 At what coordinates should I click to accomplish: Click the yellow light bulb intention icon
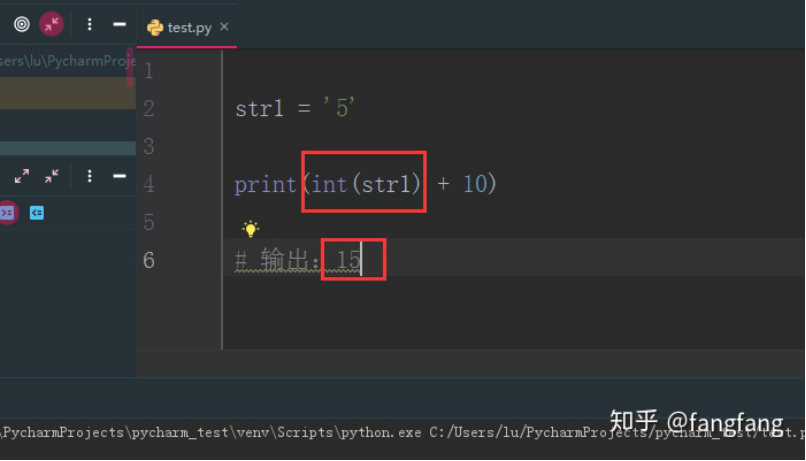250,229
